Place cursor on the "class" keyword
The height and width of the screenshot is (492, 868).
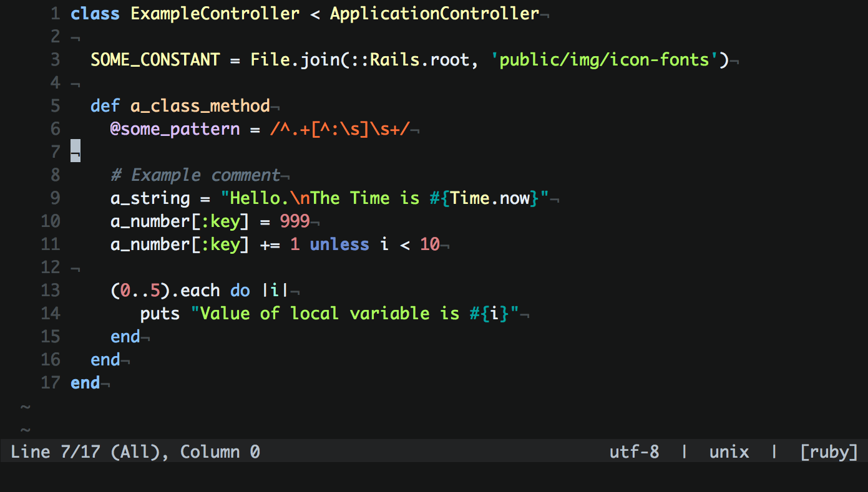95,14
